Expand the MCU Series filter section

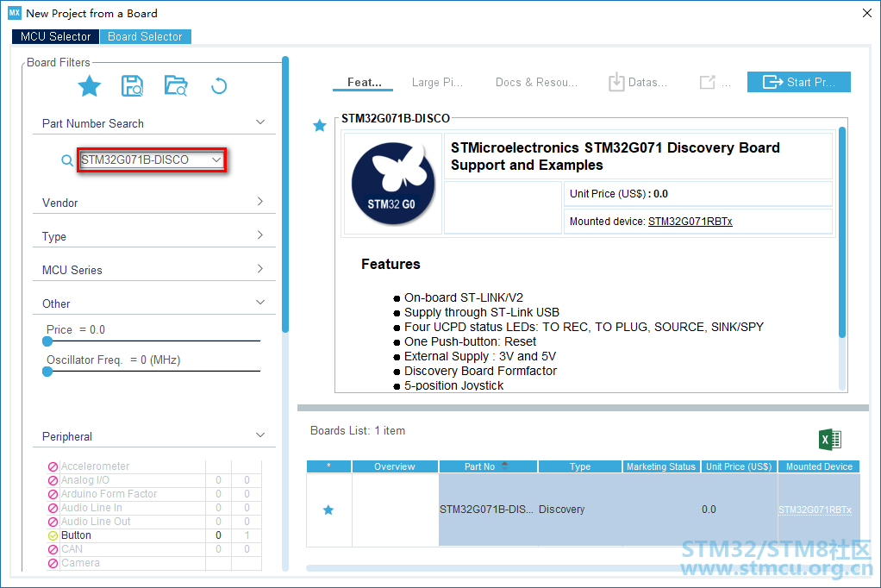260,269
